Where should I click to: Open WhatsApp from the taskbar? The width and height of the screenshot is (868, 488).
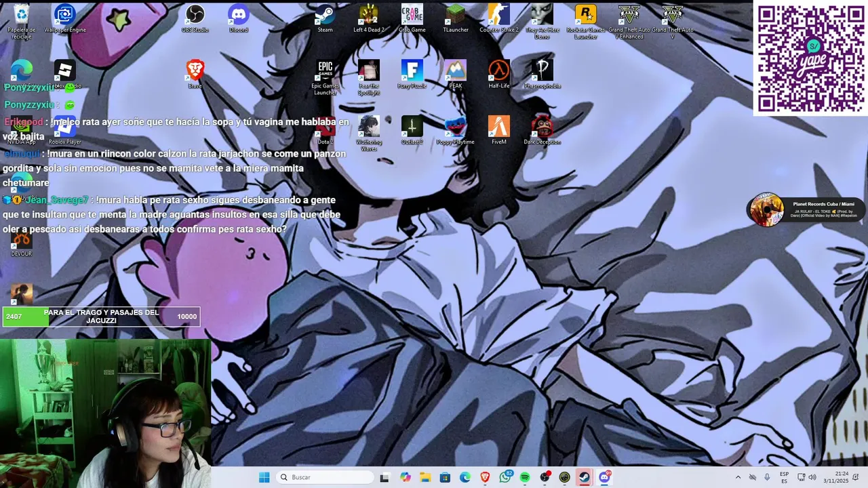pos(505,477)
